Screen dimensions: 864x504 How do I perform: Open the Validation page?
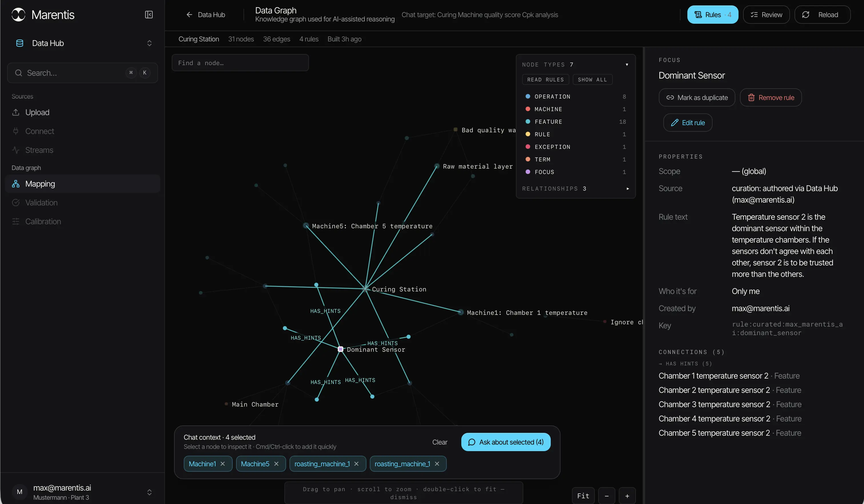tap(83, 203)
